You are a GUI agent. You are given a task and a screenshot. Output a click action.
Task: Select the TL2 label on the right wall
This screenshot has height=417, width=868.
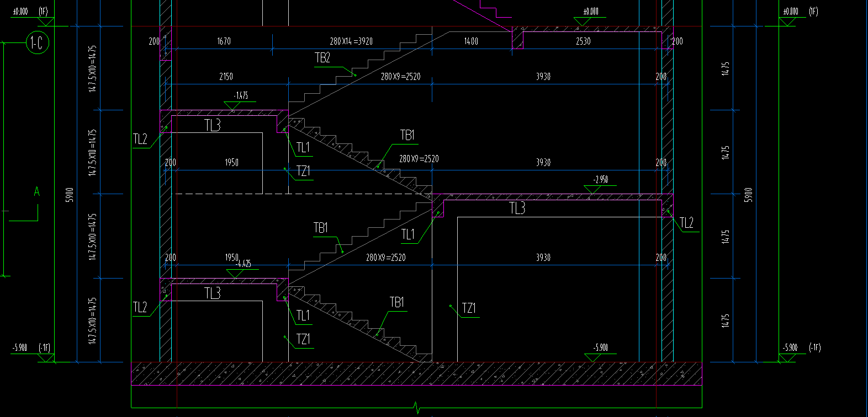tap(686, 223)
